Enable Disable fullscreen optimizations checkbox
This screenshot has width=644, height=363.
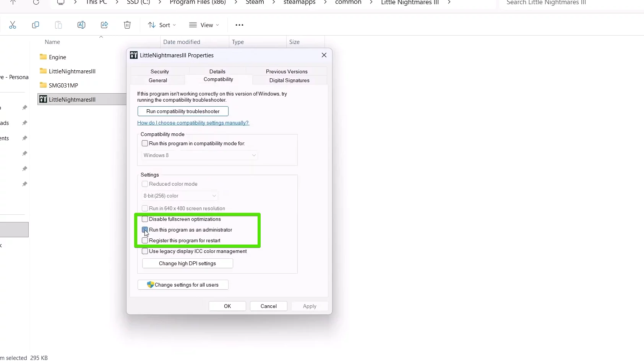[145, 219]
